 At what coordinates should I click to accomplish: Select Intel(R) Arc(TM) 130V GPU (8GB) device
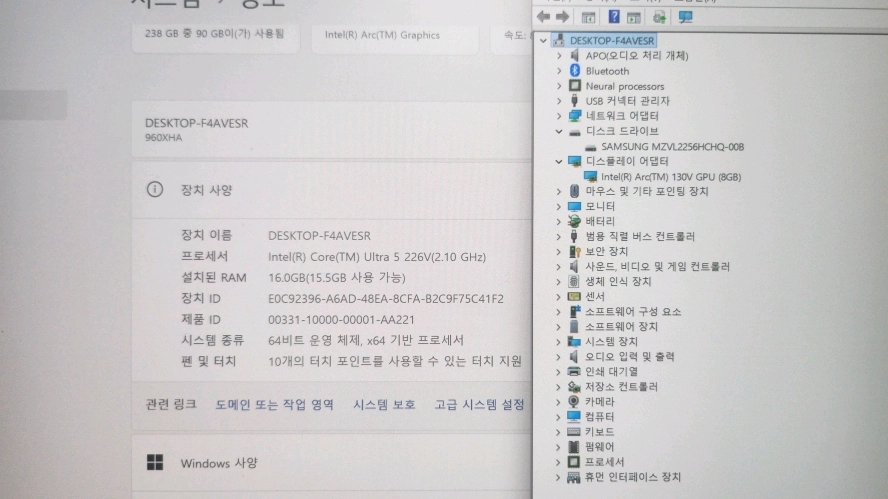671,177
